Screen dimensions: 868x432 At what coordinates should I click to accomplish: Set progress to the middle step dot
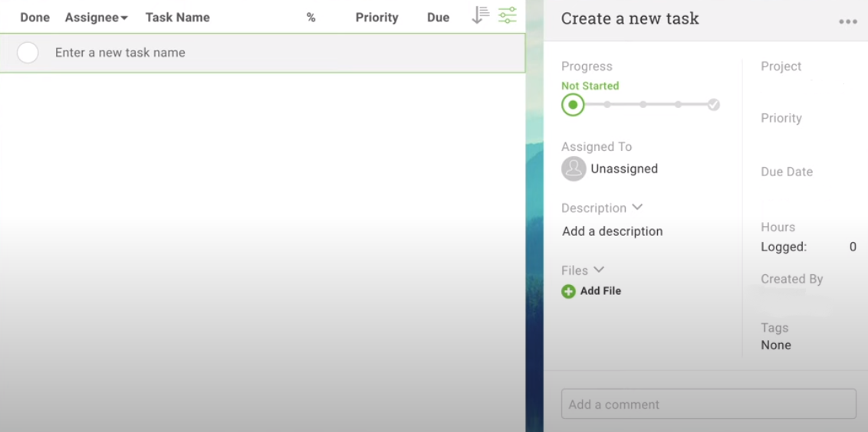point(643,105)
